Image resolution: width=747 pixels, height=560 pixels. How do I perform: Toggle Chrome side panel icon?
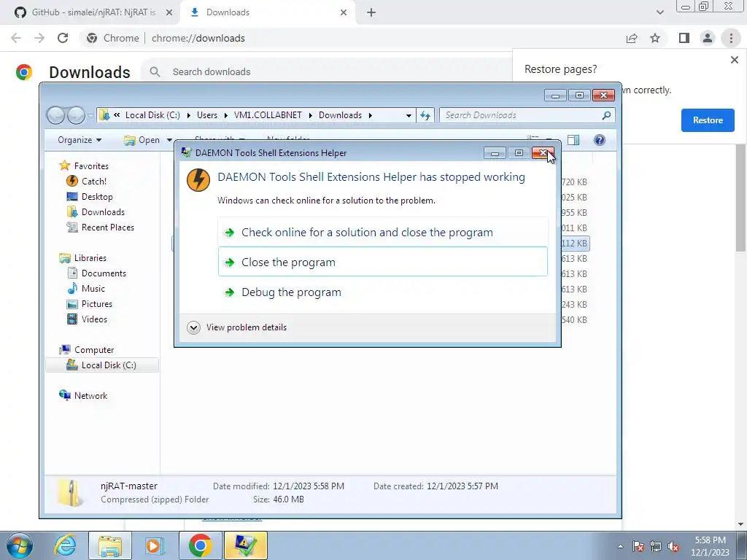[684, 38]
